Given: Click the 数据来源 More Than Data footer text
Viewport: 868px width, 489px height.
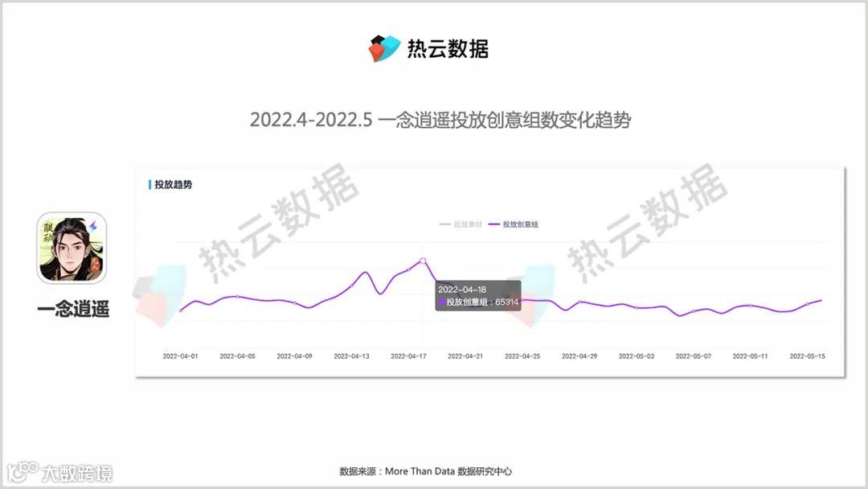Looking at the screenshot, I should pos(426,471).
